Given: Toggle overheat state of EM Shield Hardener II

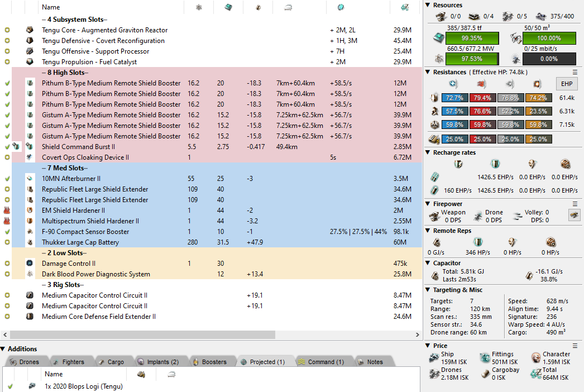Looking at the screenshot, I should pos(7,211).
